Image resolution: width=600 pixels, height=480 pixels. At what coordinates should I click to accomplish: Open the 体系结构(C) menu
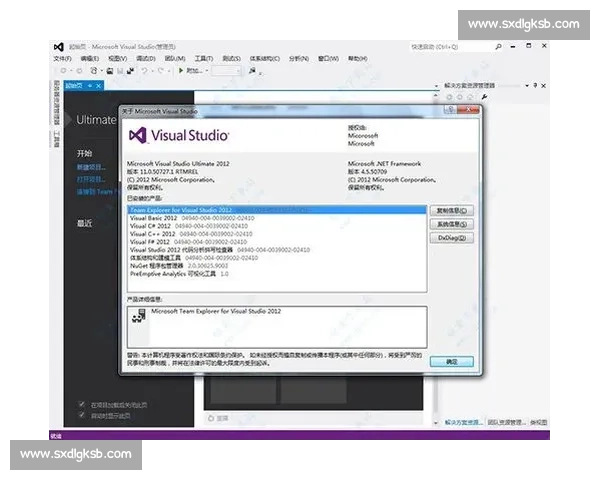coord(265,59)
